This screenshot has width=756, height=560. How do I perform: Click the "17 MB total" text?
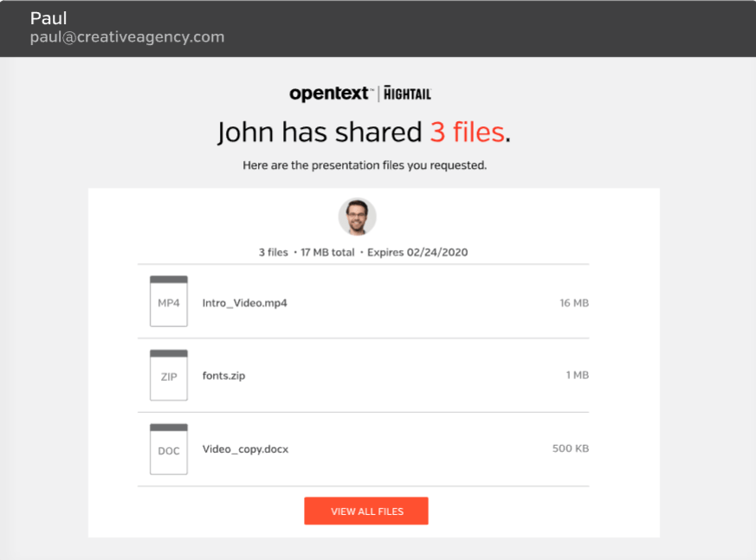pyautogui.click(x=327, y=253)
